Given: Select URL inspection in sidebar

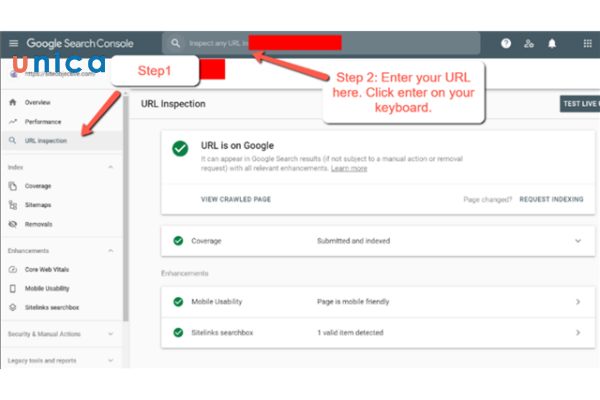Looking at the screenshot, I should click(46, 140).
